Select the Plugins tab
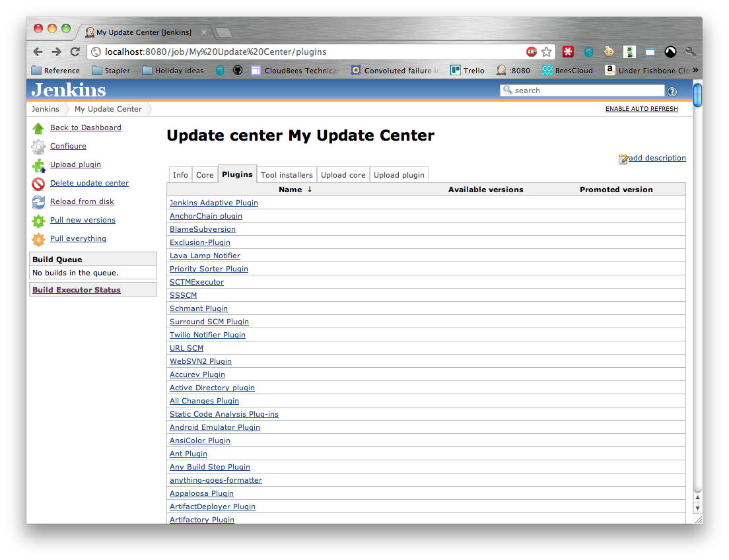This screenshot has width=729, height=560. pos(237,174)
